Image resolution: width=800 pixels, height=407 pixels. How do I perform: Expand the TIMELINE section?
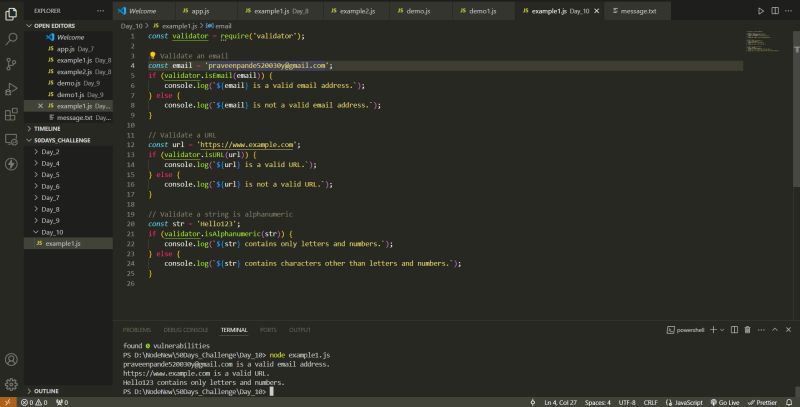(48, 129)
